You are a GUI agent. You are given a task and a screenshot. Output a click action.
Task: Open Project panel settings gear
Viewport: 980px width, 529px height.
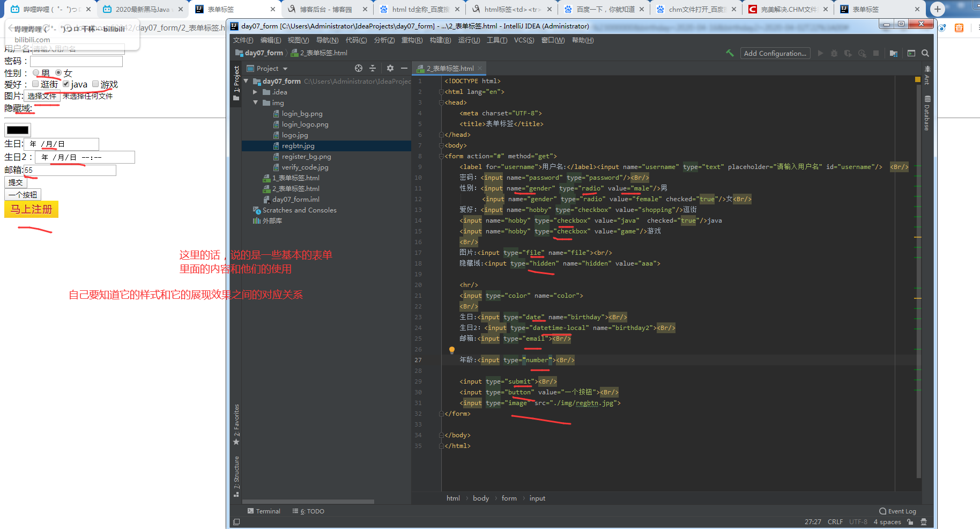pyautogui.click(x=390, y=68)
